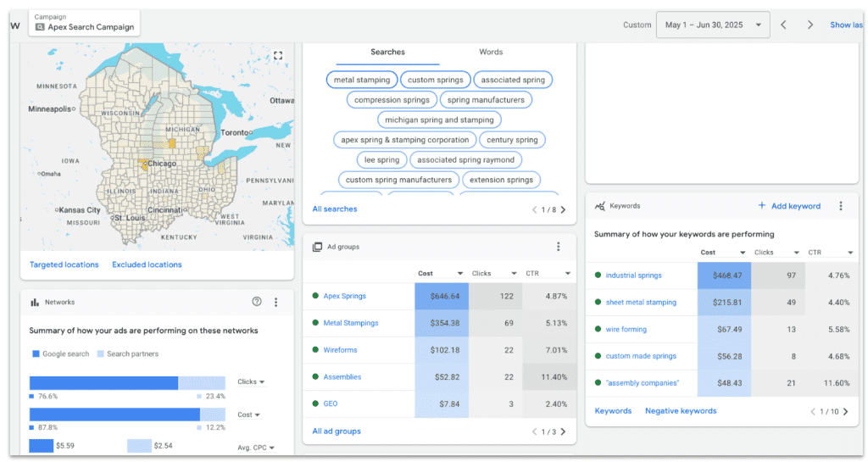Open the Ad groups card three-dot menu
Screen dimensions: 868x462
point(559,247)
